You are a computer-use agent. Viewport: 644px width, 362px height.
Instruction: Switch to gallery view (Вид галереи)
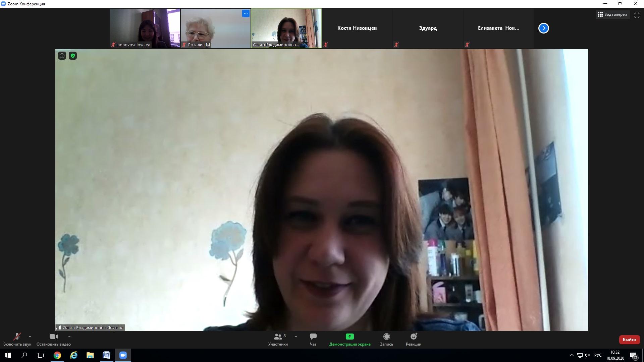coord(612,15)
